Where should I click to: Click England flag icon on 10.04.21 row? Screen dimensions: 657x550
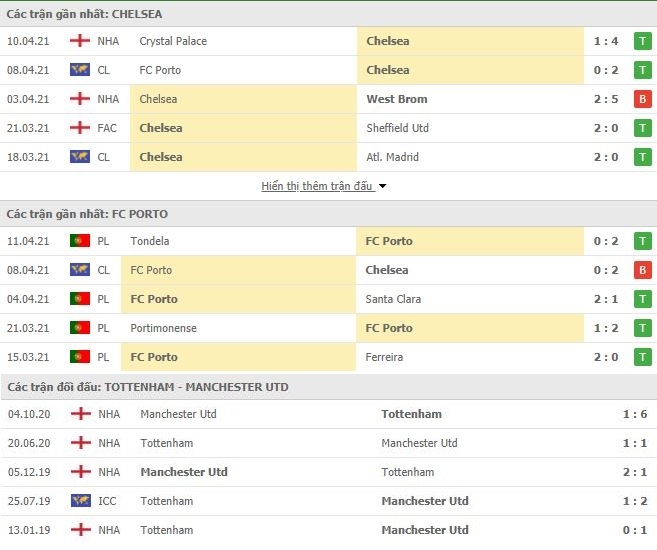coord(80,41)
